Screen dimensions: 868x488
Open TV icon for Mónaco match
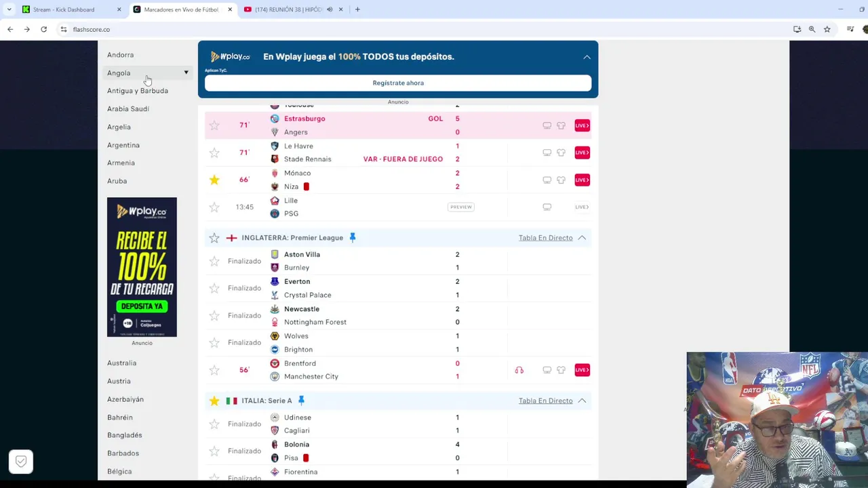(x=547, y=180)
